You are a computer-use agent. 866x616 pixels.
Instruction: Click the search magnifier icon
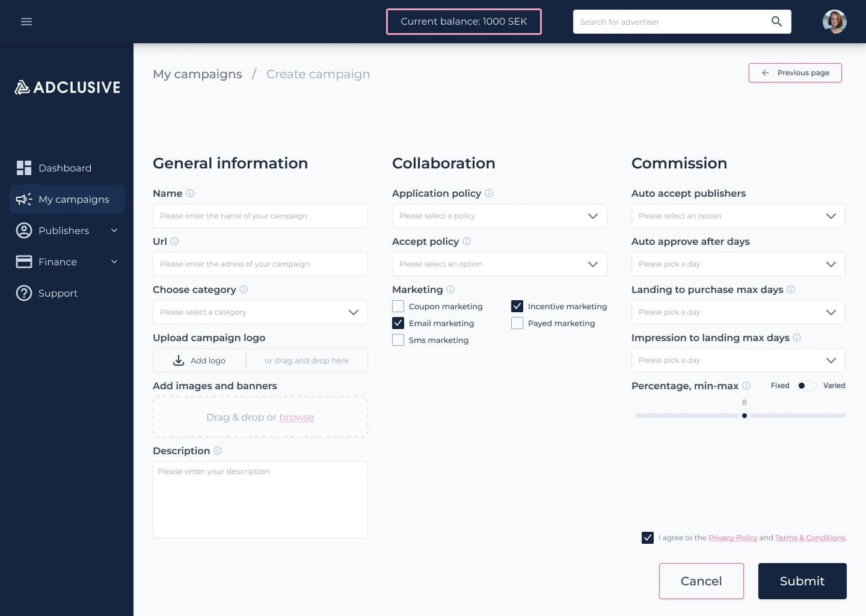tap(776, 22)
